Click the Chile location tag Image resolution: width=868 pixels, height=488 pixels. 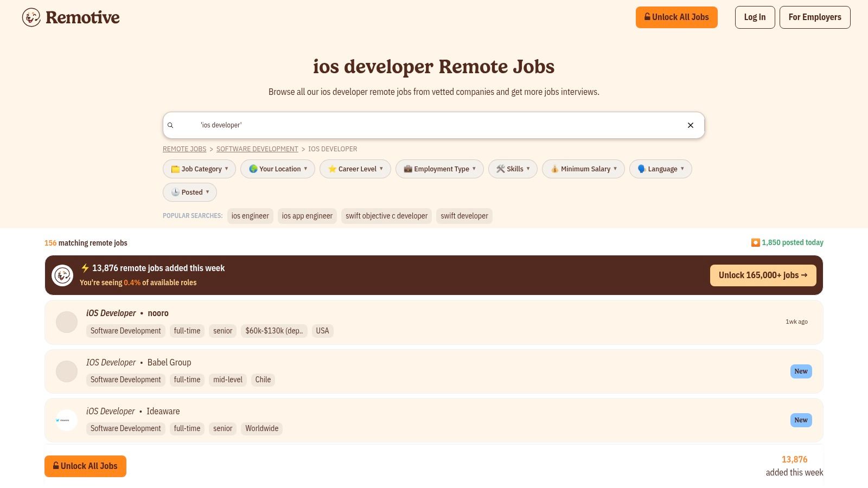(263, 380)
